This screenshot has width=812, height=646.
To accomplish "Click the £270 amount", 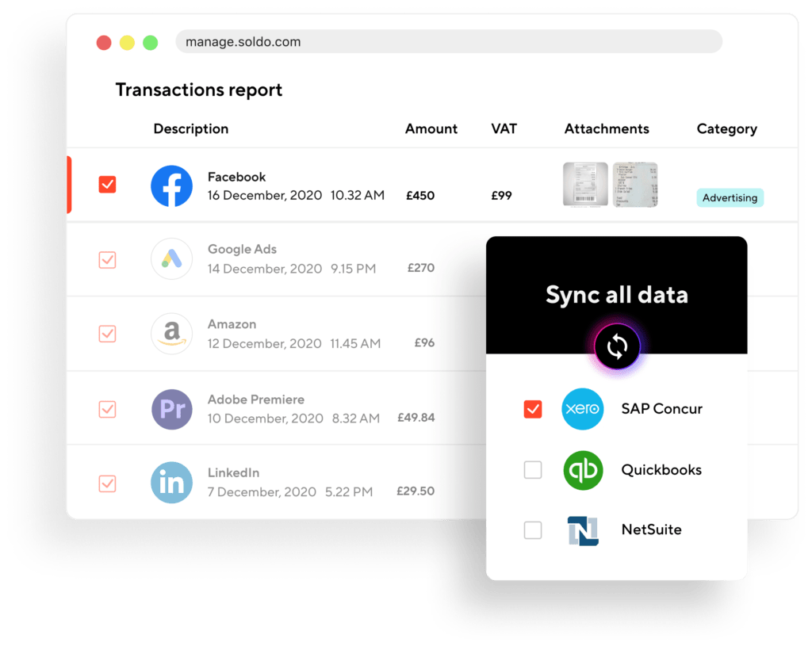I will click(420, 268).
